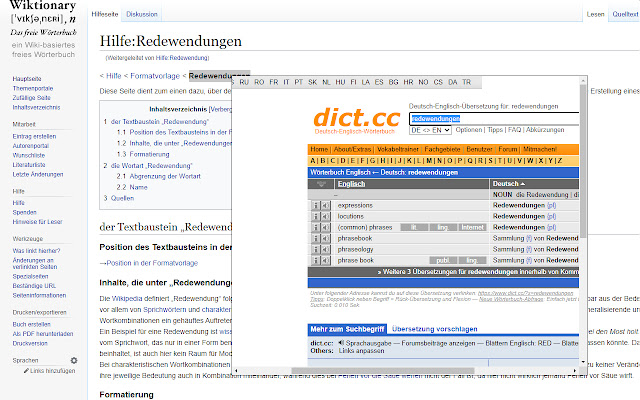Click the Hauptseite sidebar link
This screenshot has width=640, height=400.
(27, 79)
